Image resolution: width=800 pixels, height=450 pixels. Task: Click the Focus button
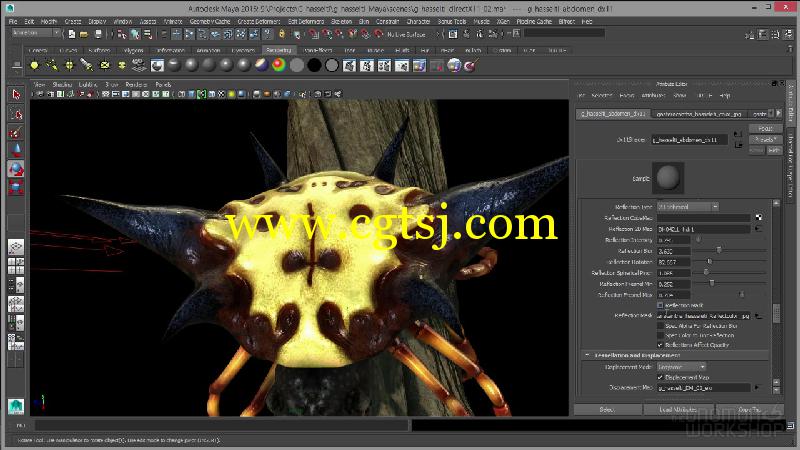click(x=765, y=129)
